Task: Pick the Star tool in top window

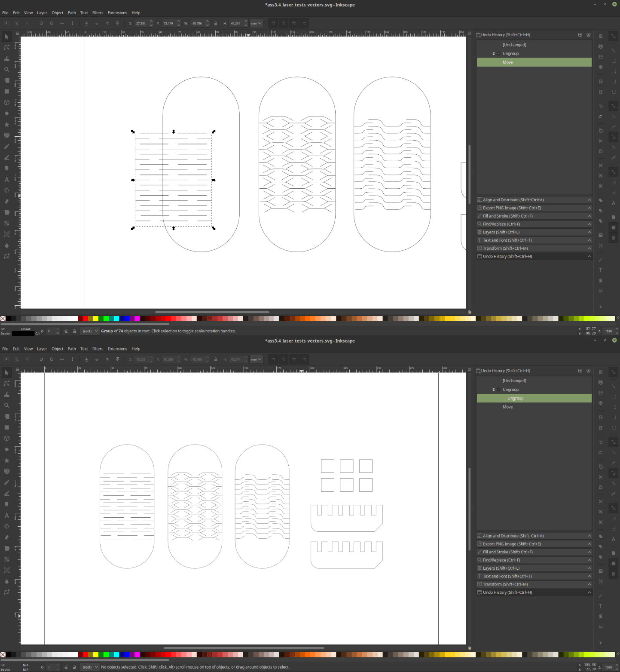Action: coord(6,124)
